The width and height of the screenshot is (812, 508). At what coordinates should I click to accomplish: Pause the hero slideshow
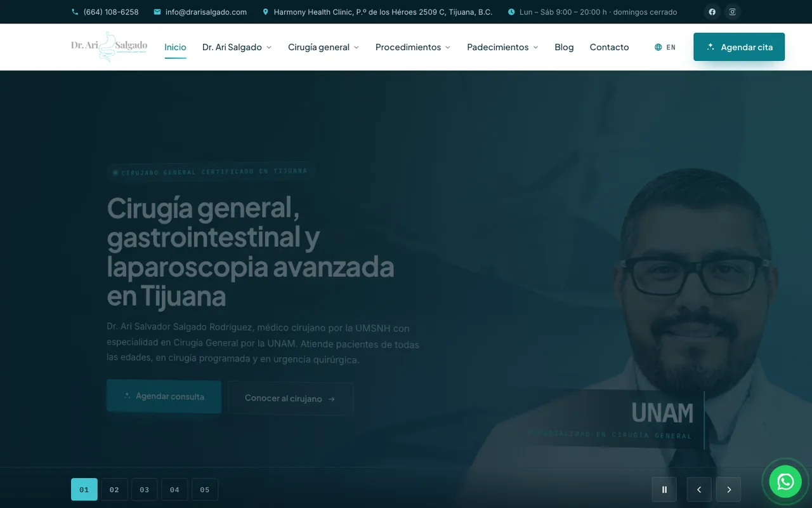click(664, 490)
